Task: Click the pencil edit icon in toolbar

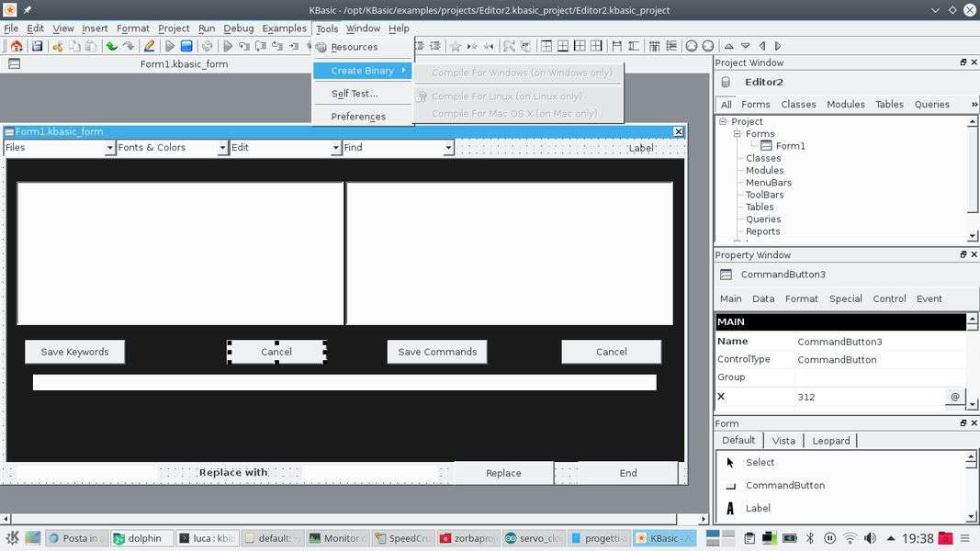Action: [149, 46]
